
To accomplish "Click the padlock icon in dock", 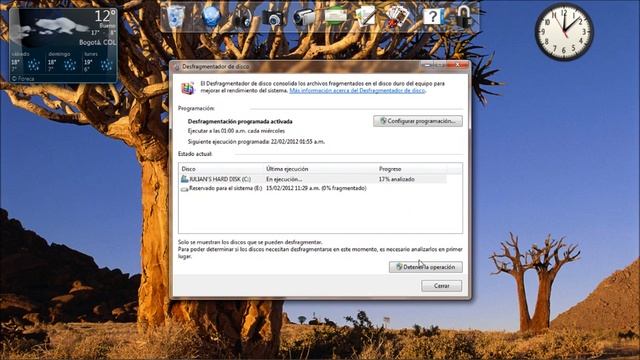I will pyautogui.click(x=464, y=16).
